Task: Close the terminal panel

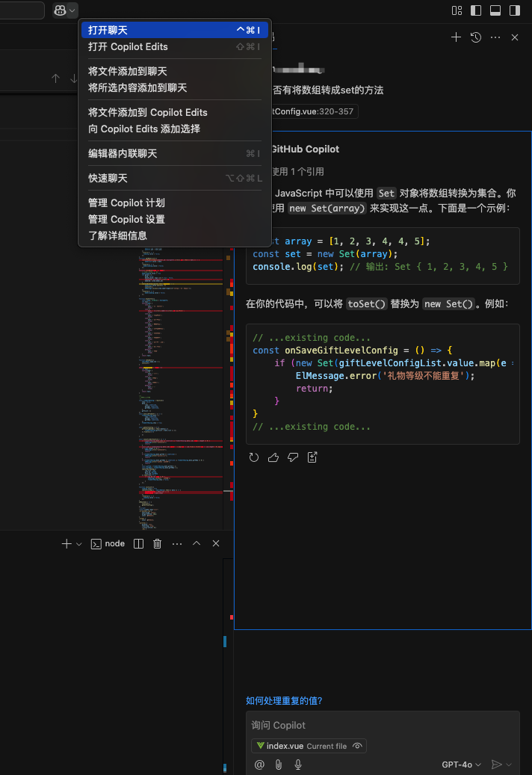Action: [216, 543]
